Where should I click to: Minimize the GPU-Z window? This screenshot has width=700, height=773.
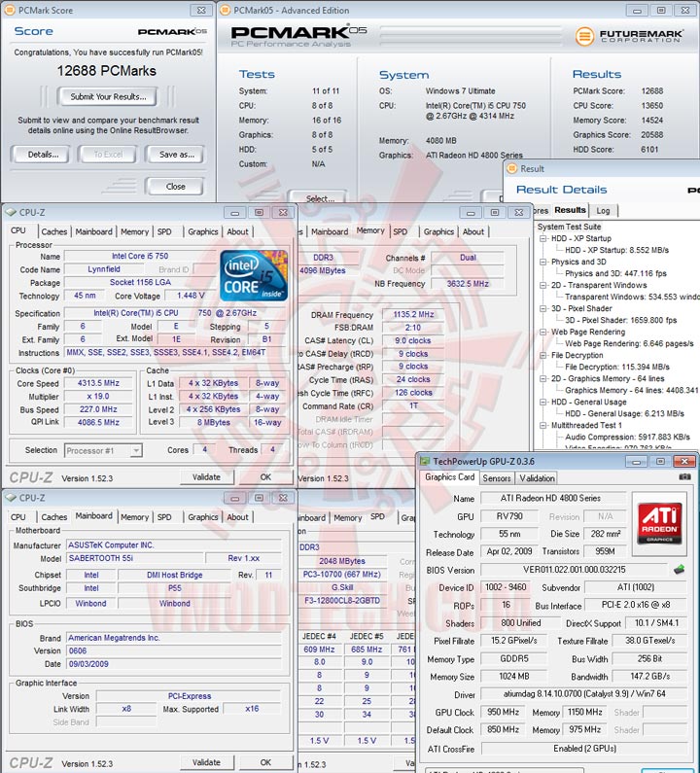coord(637,462)
